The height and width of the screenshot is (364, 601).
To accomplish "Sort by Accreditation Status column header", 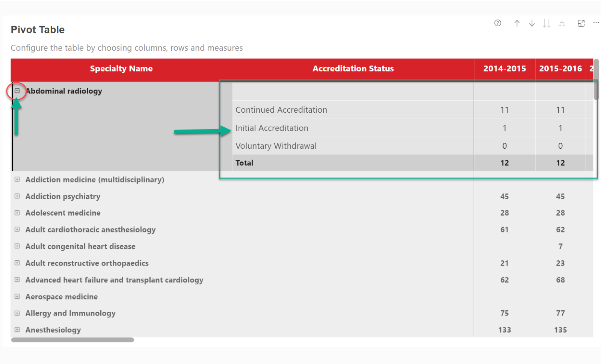I will (x=353, y=69).
